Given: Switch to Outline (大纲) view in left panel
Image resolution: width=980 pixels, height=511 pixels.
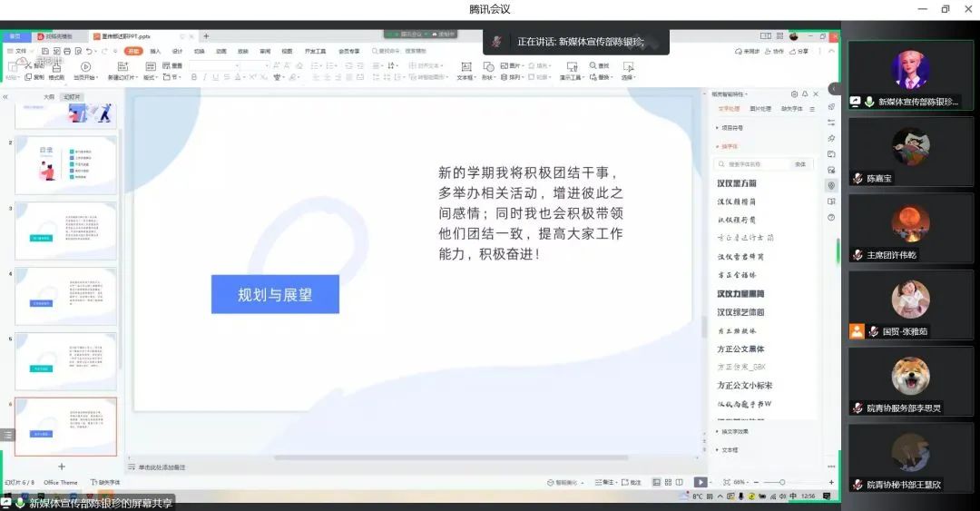Looking at the screenshot, I should point(49,97).
